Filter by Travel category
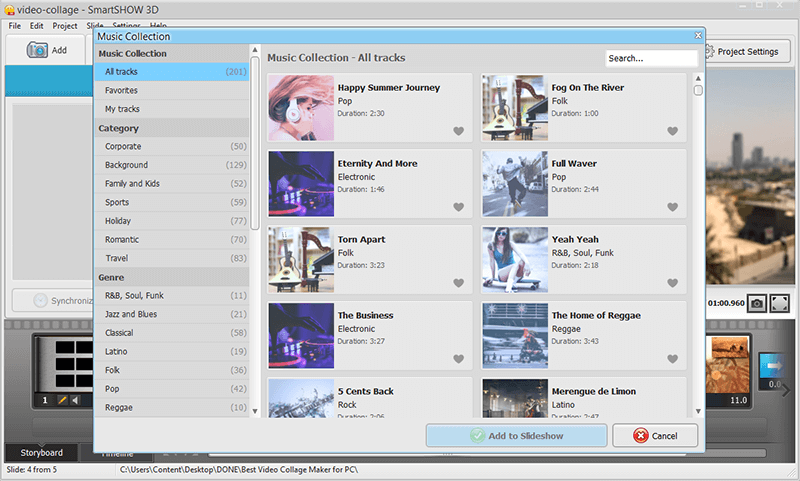The height and width of the screenshot is (481, 800). coord(171,258)
